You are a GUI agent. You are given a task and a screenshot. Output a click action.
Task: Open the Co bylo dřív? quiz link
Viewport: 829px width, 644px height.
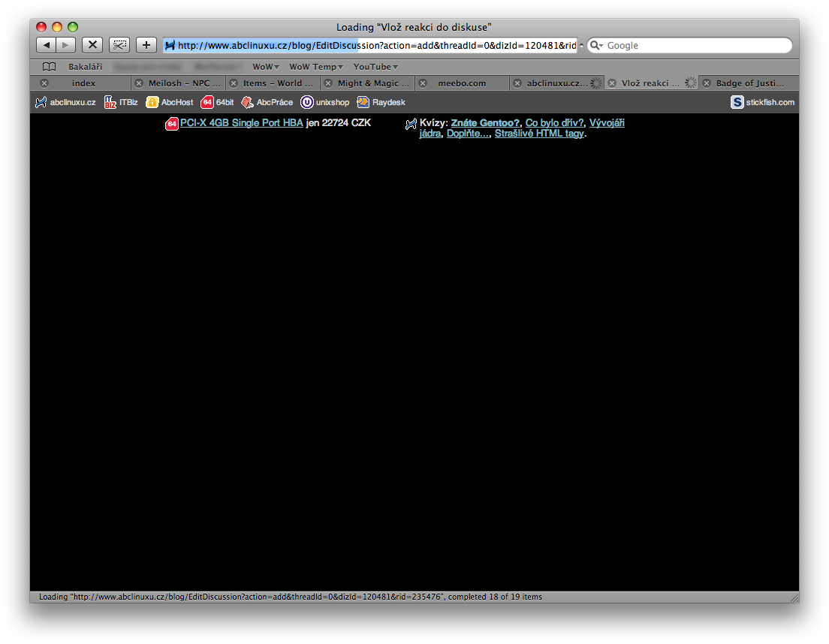coord(555,122)
